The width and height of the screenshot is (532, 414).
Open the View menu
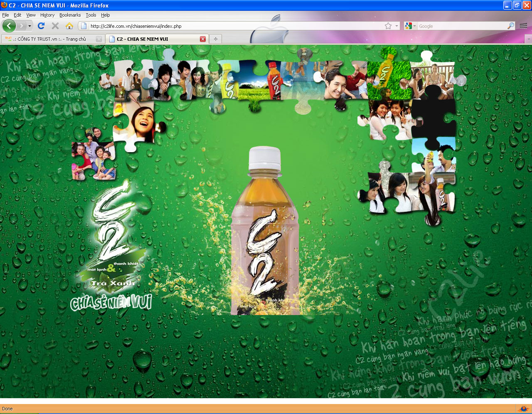pyautogui.click(x=31, y=15)
